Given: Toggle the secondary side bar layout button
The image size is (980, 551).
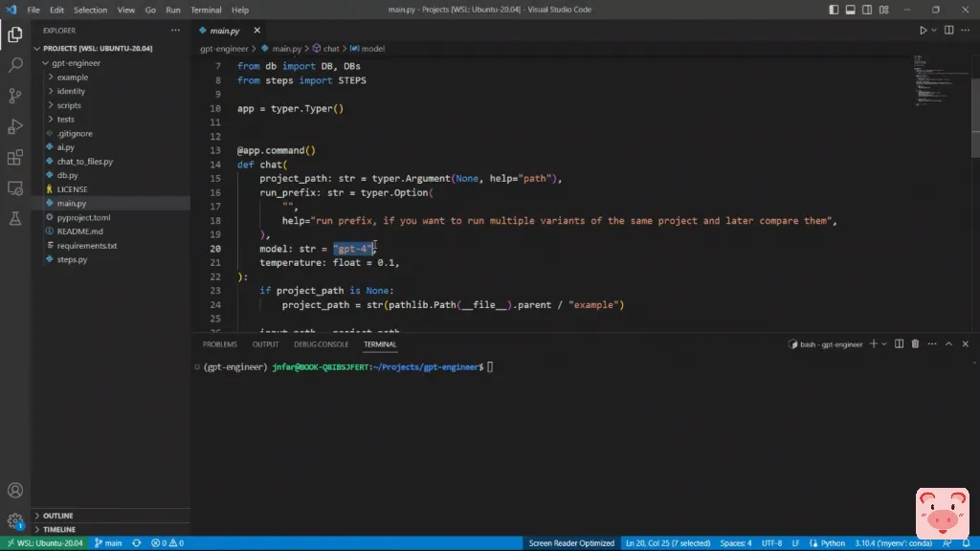Looking at the screenshot, I should point(866,10).
